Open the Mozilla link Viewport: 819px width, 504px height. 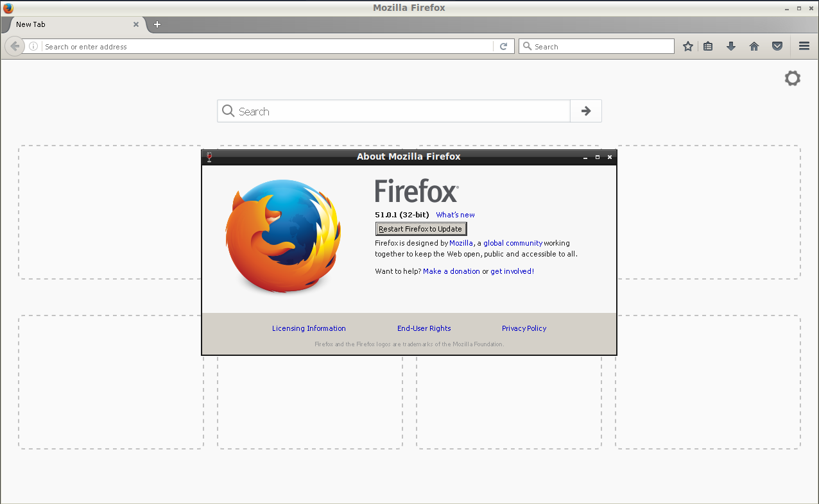pyautogui.click(x=461, y=243)
